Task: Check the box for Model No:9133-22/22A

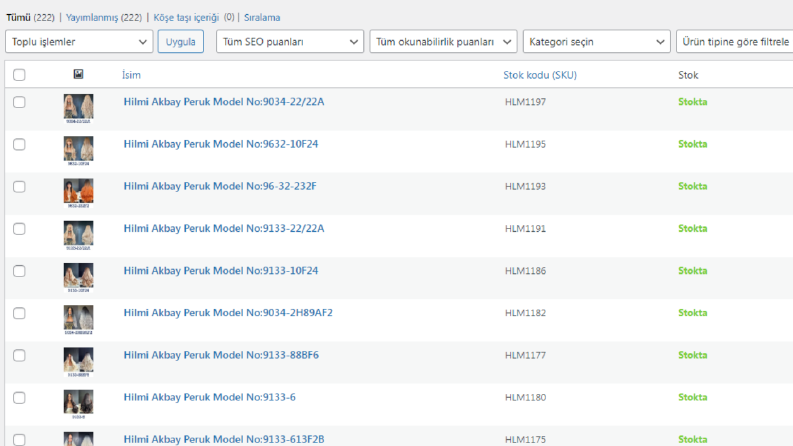Action: (x=19, y=229)
